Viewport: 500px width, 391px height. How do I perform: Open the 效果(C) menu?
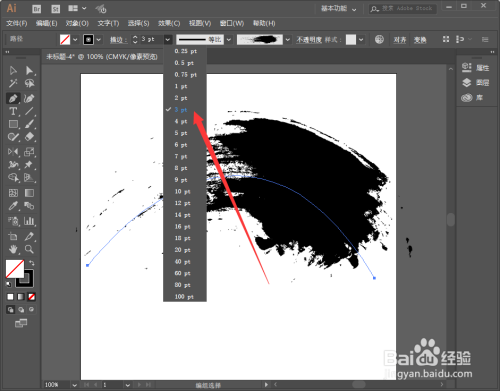pos(169,23)
